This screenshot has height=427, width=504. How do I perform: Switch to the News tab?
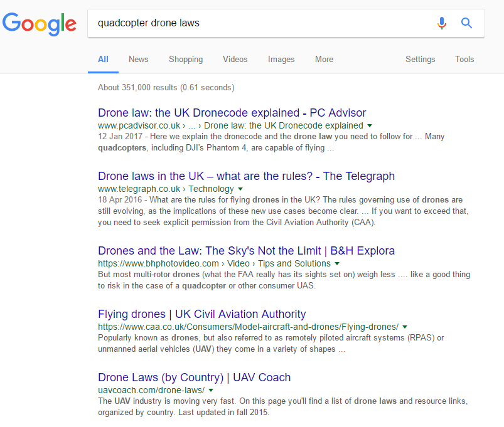point(139,59)
